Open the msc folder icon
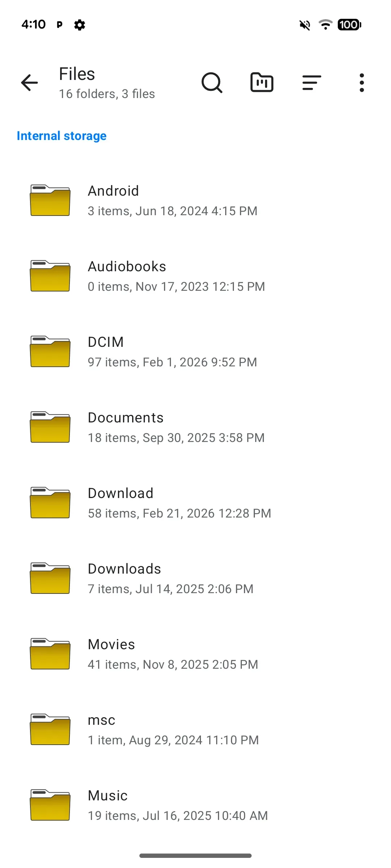The height and width of the screenshot is (868, 391). pos(50,729)
